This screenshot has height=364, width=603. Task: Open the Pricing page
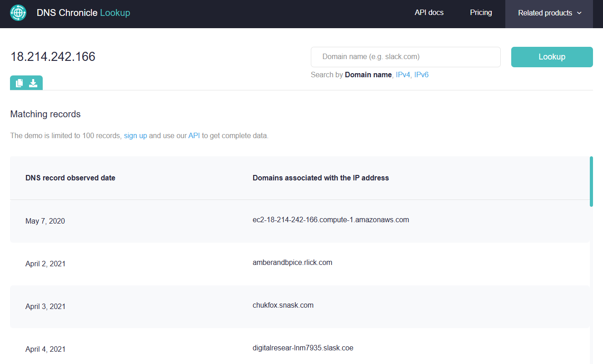481,13
